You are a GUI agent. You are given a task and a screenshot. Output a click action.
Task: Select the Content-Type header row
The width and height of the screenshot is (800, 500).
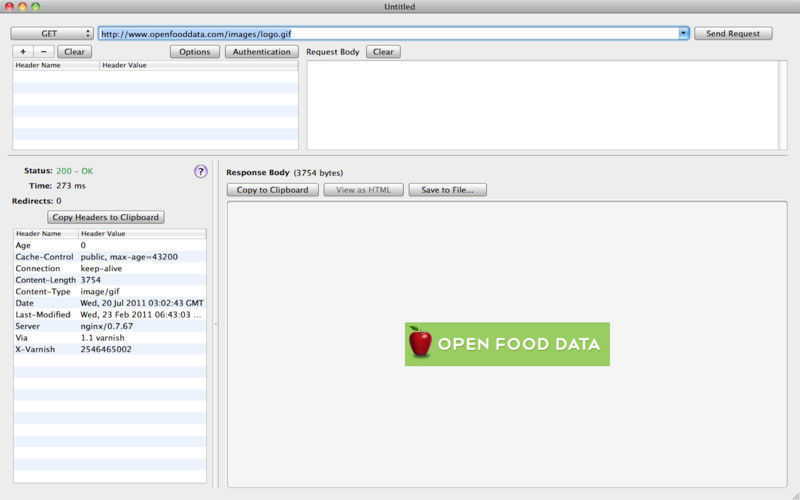tap(110, 292)
